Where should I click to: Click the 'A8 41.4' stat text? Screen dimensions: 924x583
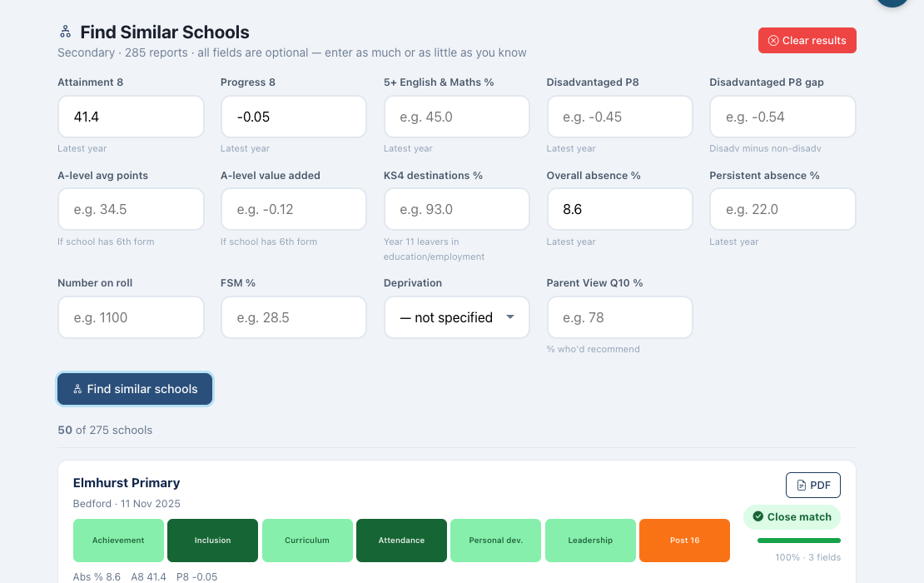click(148, 577)
